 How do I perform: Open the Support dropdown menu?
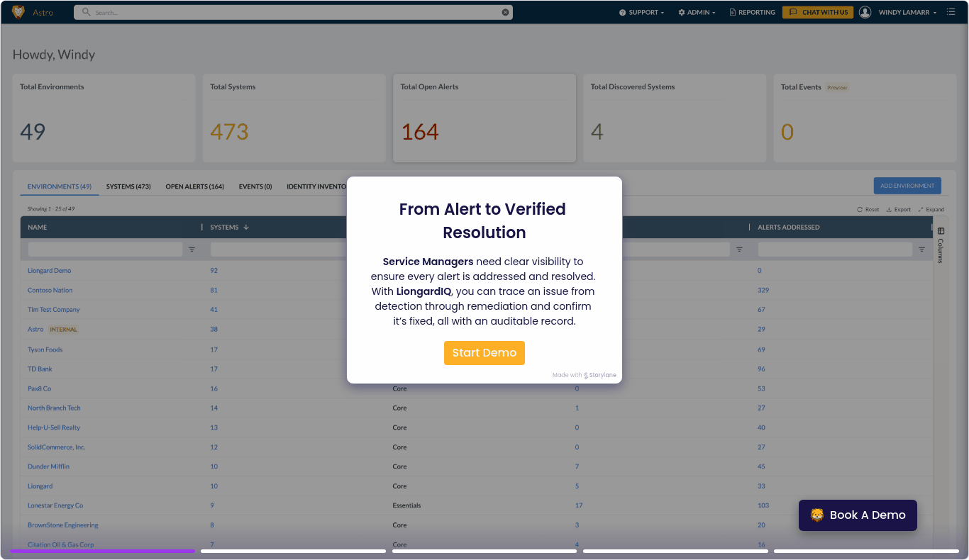click(x=641, y=12)
